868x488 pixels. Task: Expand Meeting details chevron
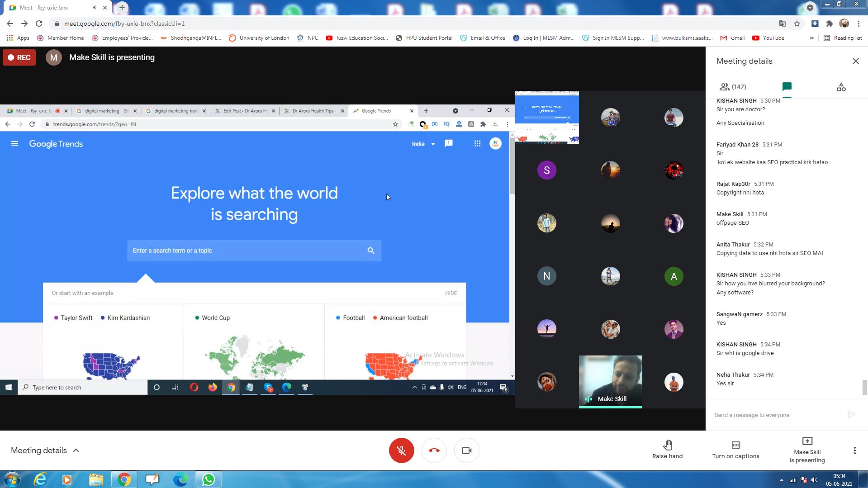pyautogui.click(x=76, y=450)
